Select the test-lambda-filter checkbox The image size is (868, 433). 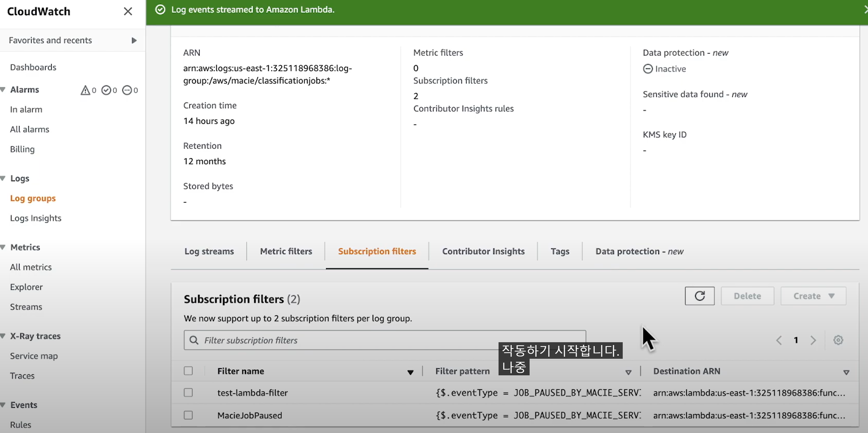tap(188, 393)
